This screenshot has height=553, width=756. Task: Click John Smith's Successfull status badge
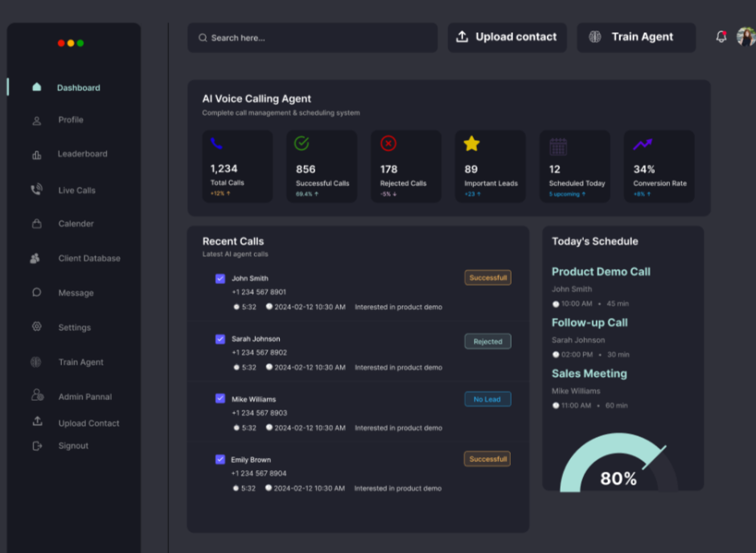pyautogui.click(x=488, y=278)
